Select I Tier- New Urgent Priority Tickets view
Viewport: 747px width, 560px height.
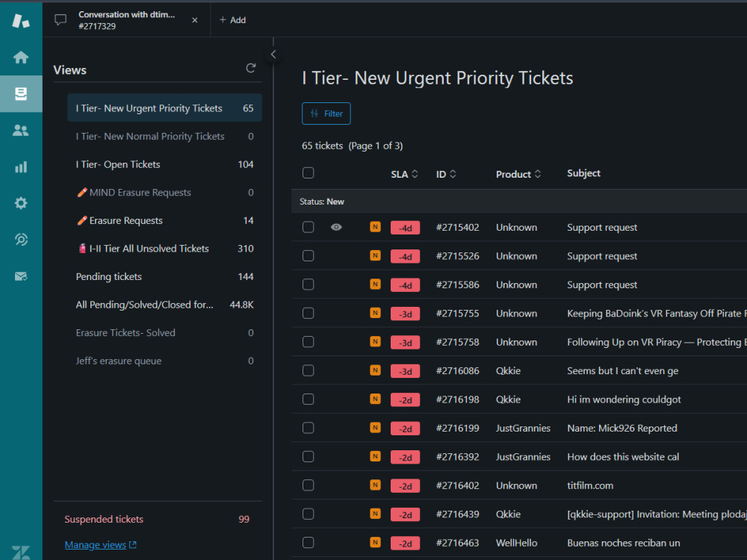pos(164,108)
